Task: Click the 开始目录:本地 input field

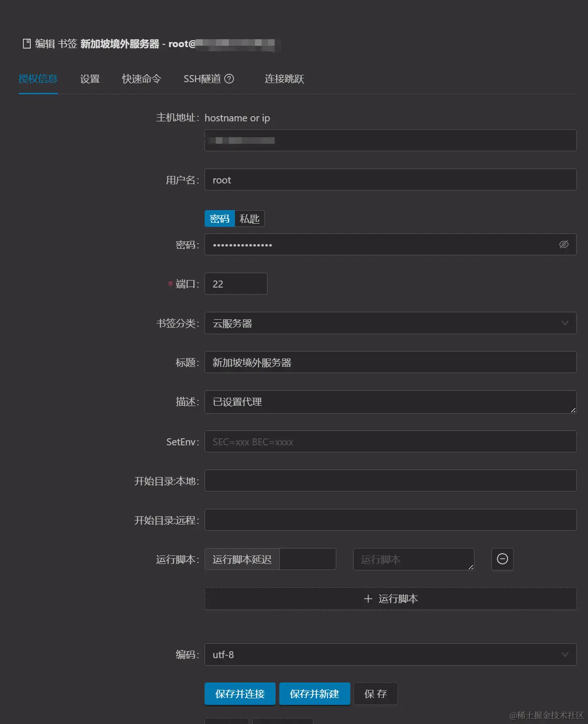Action: [390, 481]
